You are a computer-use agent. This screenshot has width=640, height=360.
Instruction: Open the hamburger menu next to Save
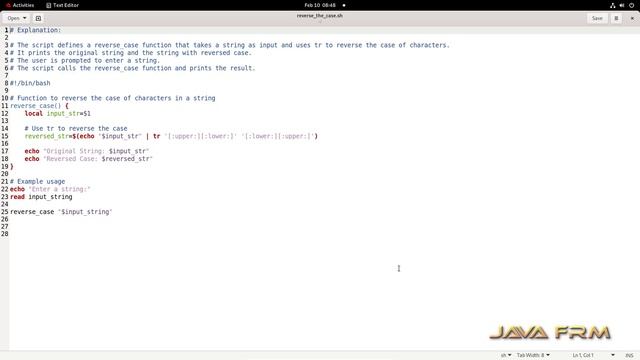point(616,18)
